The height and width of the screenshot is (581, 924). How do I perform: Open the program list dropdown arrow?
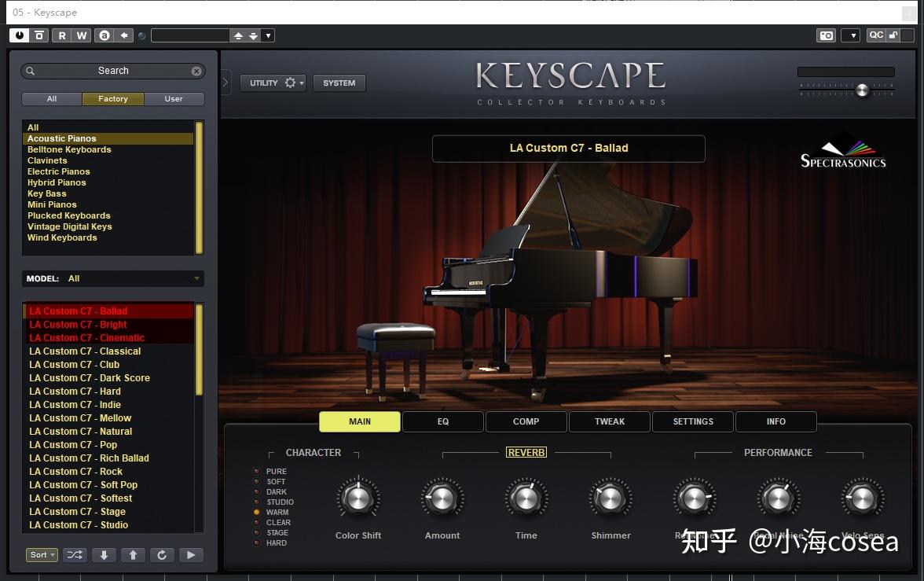pyautogui.click(x=268, y=36)
